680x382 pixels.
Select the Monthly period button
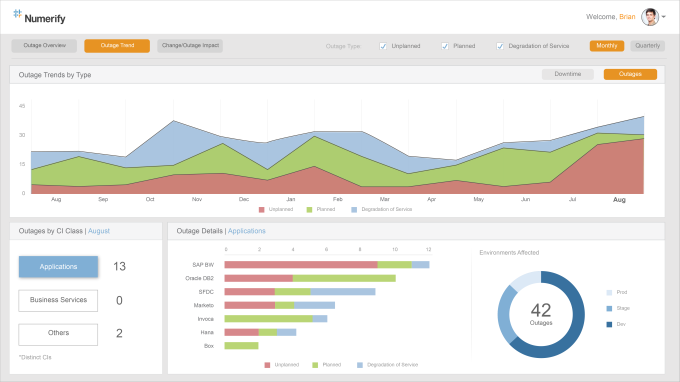(607, 46)
